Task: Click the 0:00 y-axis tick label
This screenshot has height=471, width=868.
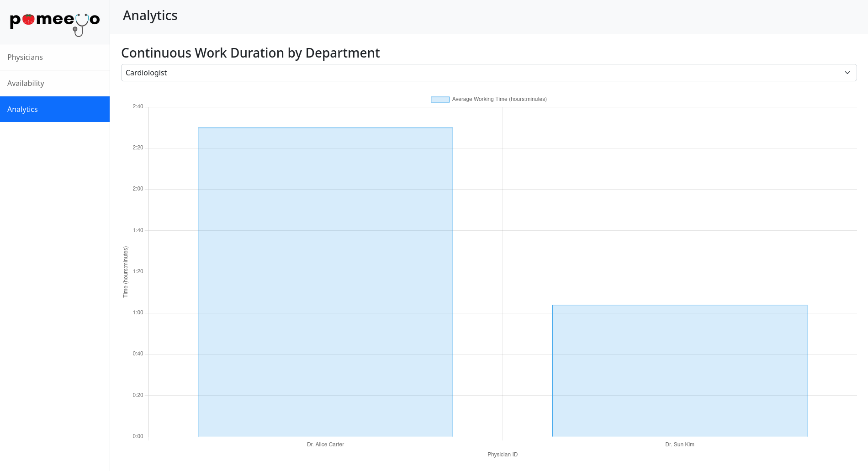Action: point(138,436)
